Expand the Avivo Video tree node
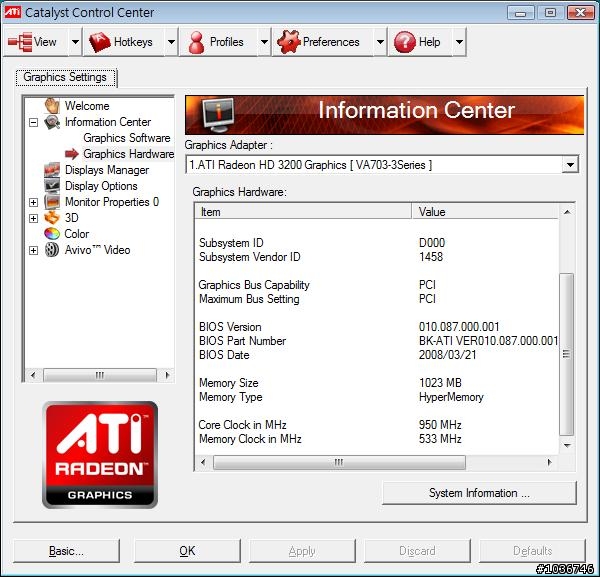Viewport: 600px width, 577px height. 34,250
